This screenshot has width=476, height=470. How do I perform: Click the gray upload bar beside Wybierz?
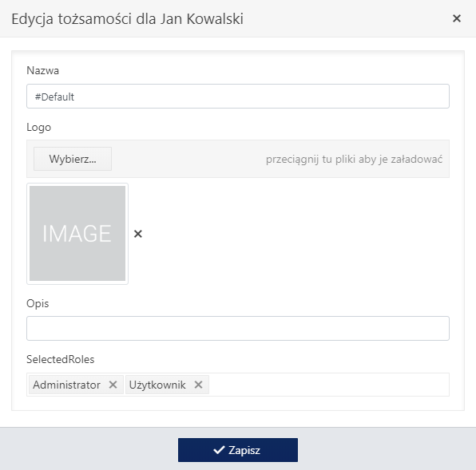(188, 159)
